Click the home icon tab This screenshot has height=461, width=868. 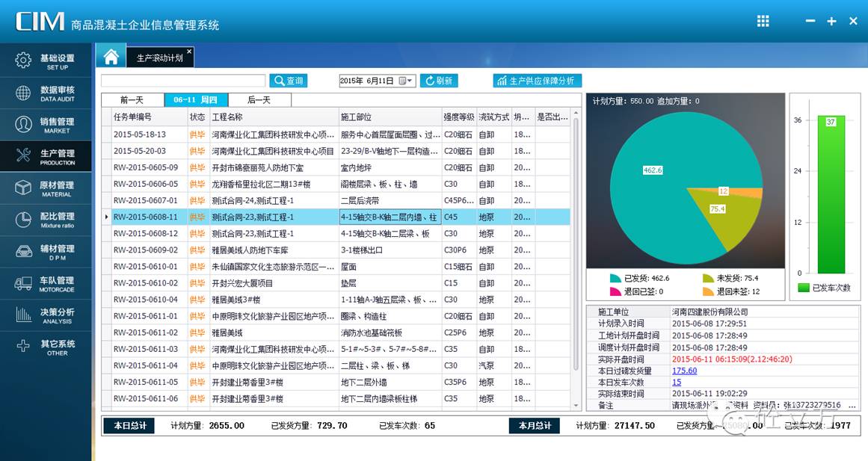pyautogui.click(x=111, y=57)
